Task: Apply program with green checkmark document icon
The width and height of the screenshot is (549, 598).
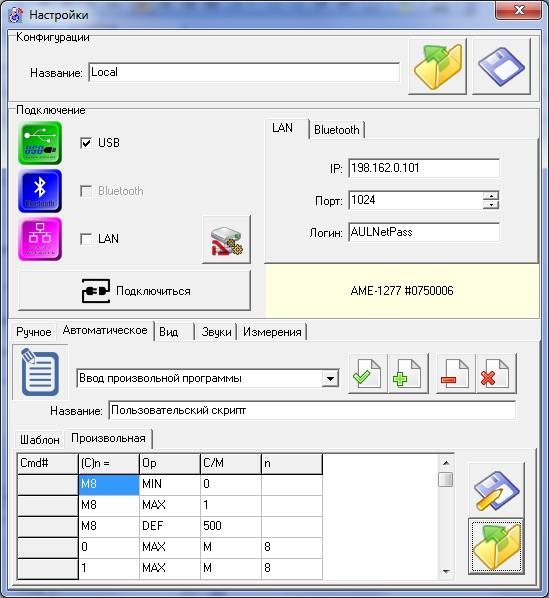Action: point(368,373)
